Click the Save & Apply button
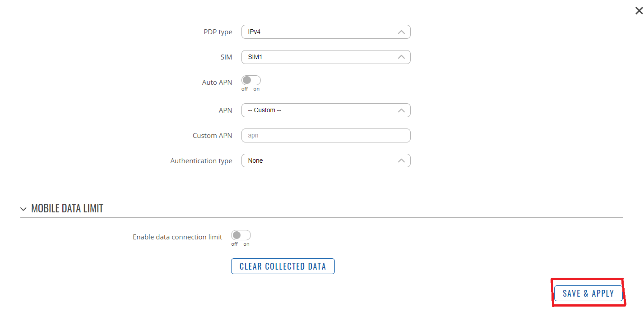The height and width of the screenshot is (321, 644). click(588, 293)
